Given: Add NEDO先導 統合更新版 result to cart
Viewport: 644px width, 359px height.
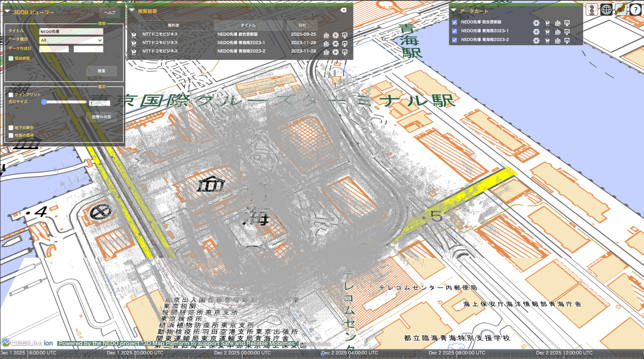Looking at the screenshot, I should pyautogui.click(x=133, y=34).
